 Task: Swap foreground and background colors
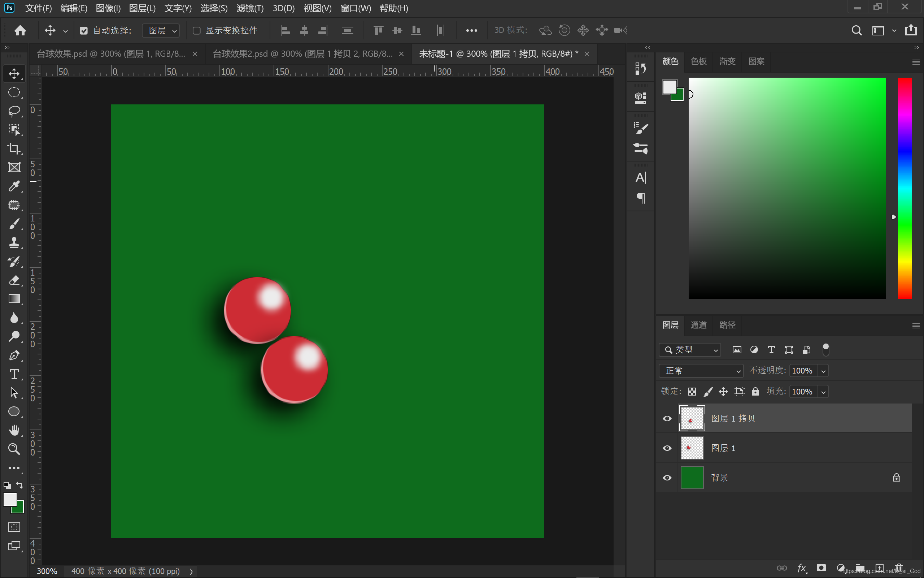[19, 485]
